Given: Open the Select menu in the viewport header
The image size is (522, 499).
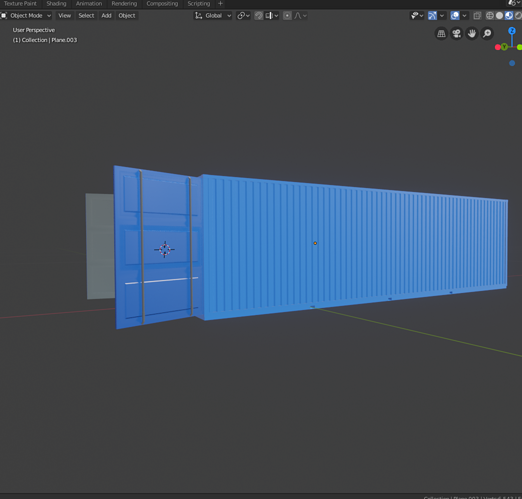Looking at the screenshot, I should tap(86, 16).
